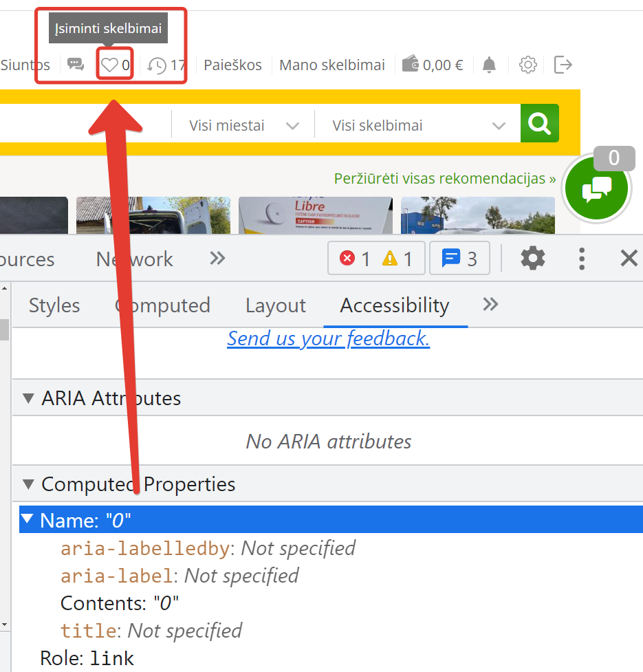
Task: Click the green magnifier search button
Action: click(x=539, y=123)
